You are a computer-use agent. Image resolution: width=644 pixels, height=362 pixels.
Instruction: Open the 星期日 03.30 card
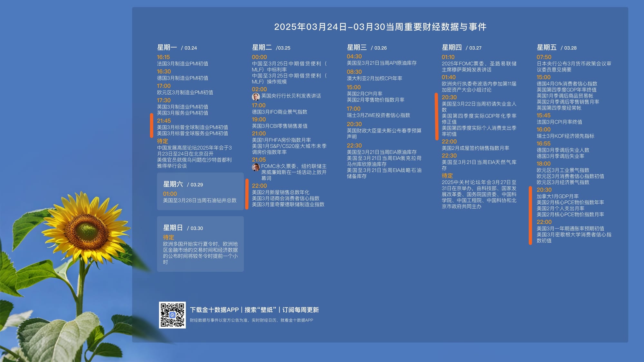coord(200,244)
